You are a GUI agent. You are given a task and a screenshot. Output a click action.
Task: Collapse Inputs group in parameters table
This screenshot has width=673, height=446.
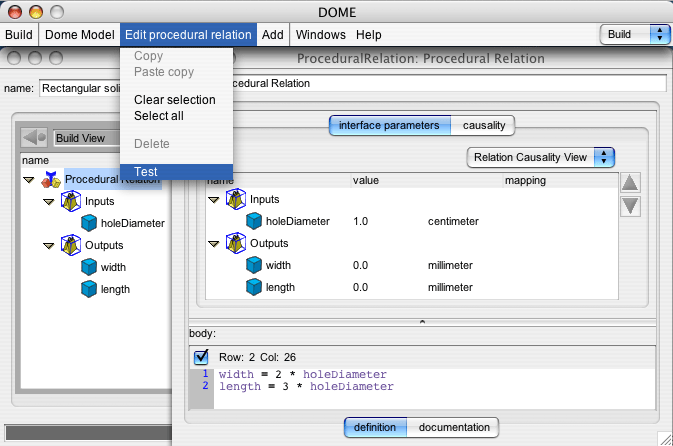(213, 200)
